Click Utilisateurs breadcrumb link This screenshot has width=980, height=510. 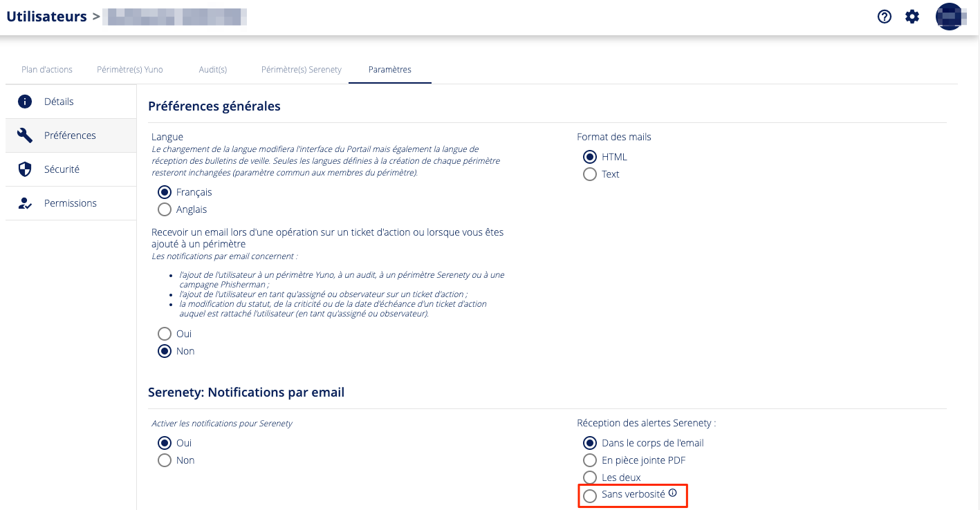(46, 17)
